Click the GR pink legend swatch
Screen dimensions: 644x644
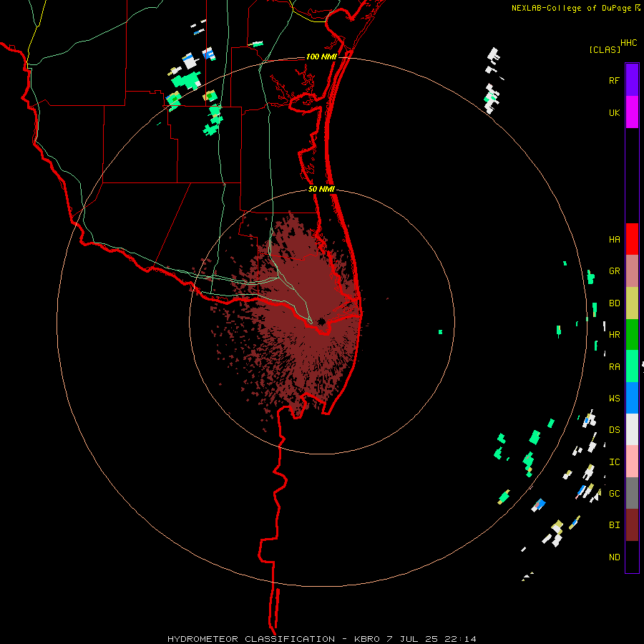tap(632, 271)
